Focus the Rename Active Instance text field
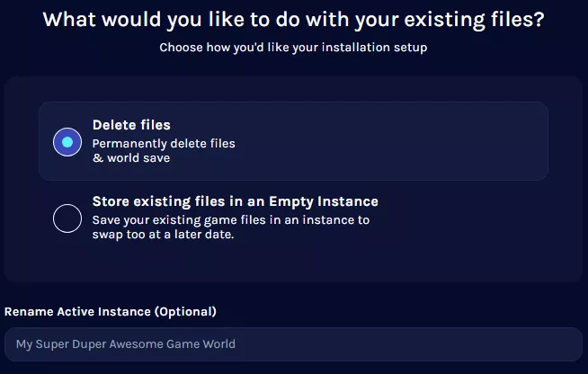The height and width of the screenshot is (374, 588). pos(293,344)
